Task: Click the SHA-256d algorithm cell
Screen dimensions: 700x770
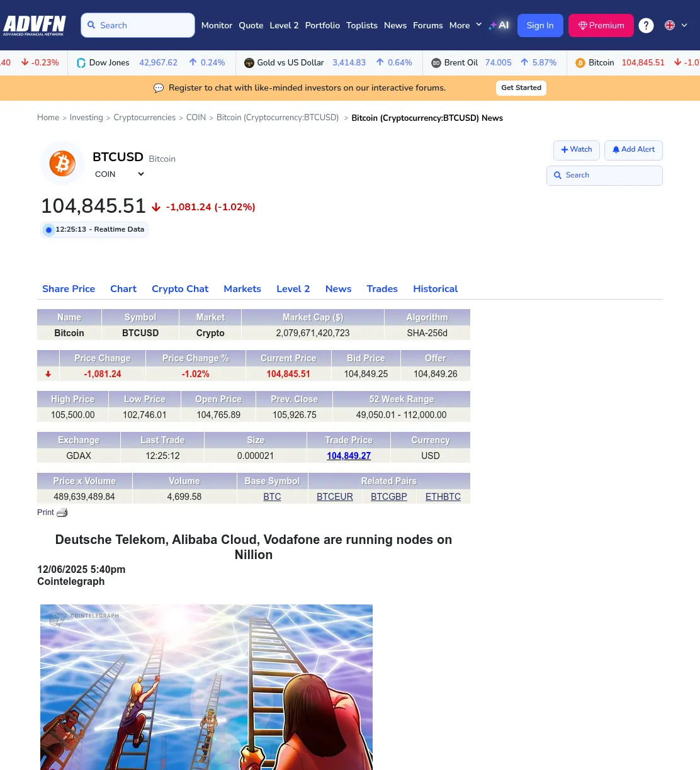Action: click(427, 333)
